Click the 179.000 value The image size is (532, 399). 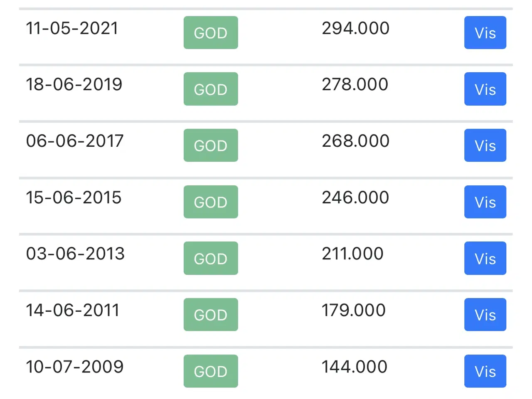354,310
